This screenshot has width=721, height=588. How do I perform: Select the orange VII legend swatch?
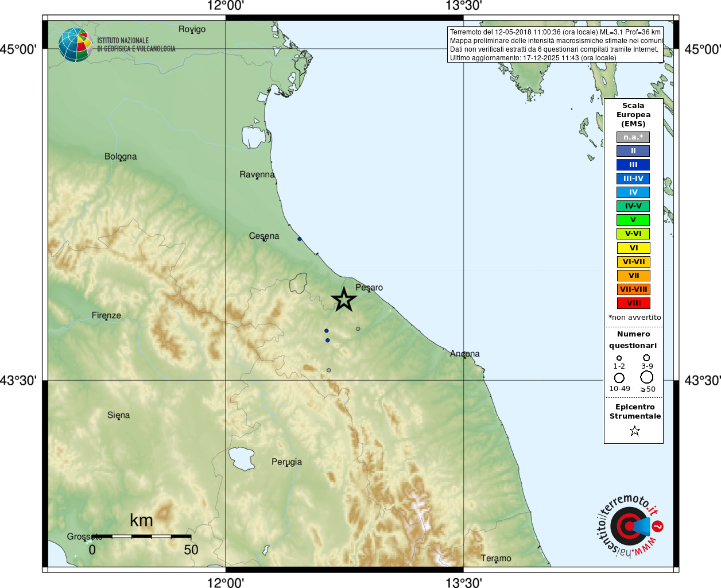[633, 276]
